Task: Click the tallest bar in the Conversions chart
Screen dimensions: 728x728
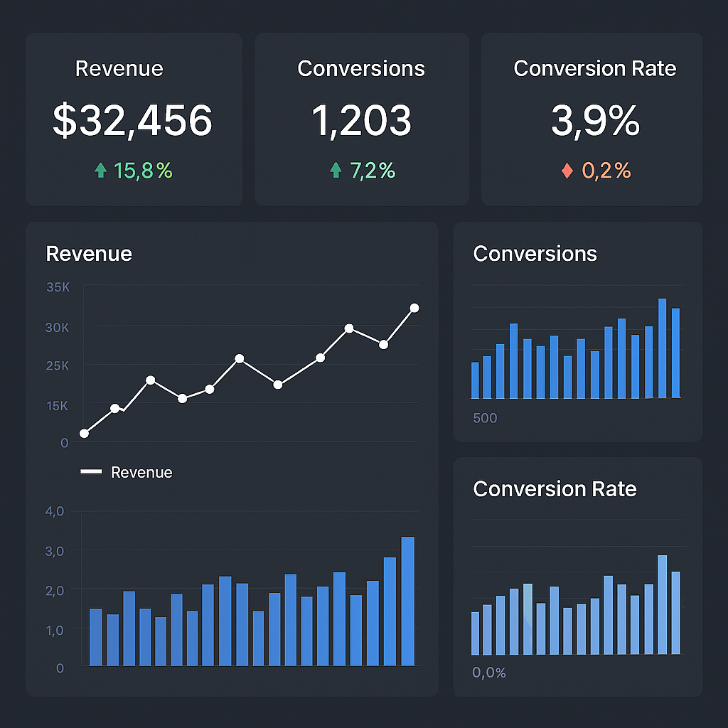Action: 662,348
